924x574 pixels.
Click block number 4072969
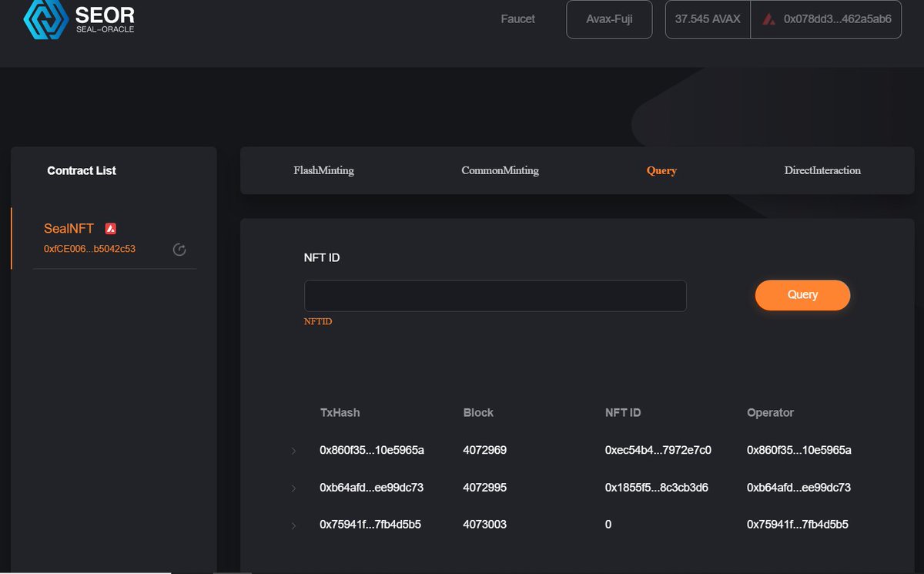coord(485,450)
